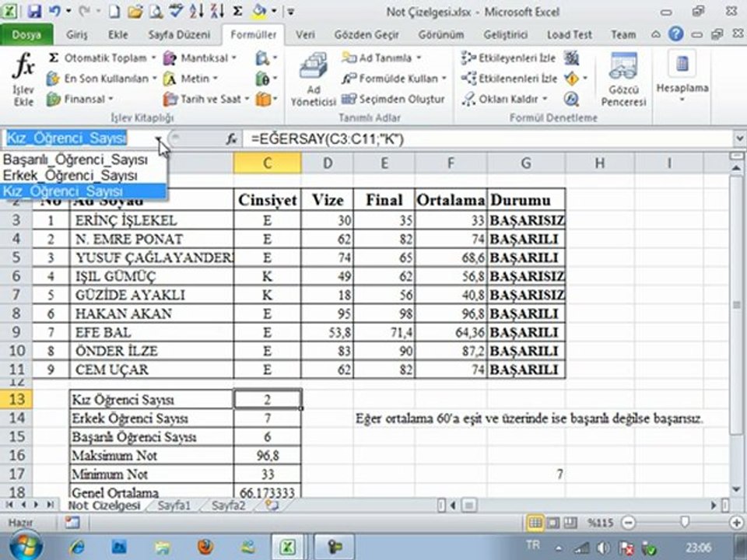
Task: Click Sort Descending Z-A icon
Action: (x=217, y=11)
